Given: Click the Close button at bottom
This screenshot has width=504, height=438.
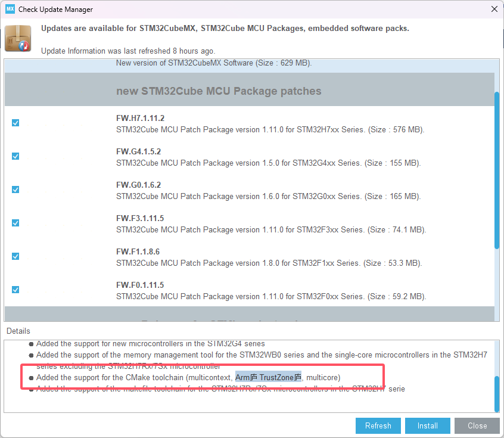Looking at the screenshot, I should pyautogui.click(x=477, y=425).
